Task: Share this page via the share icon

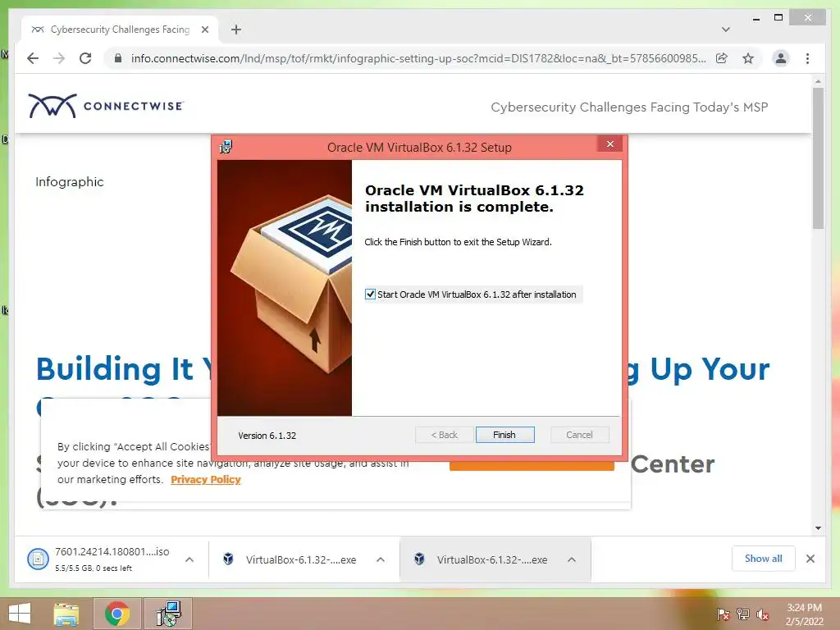Action: coord(722,58)
